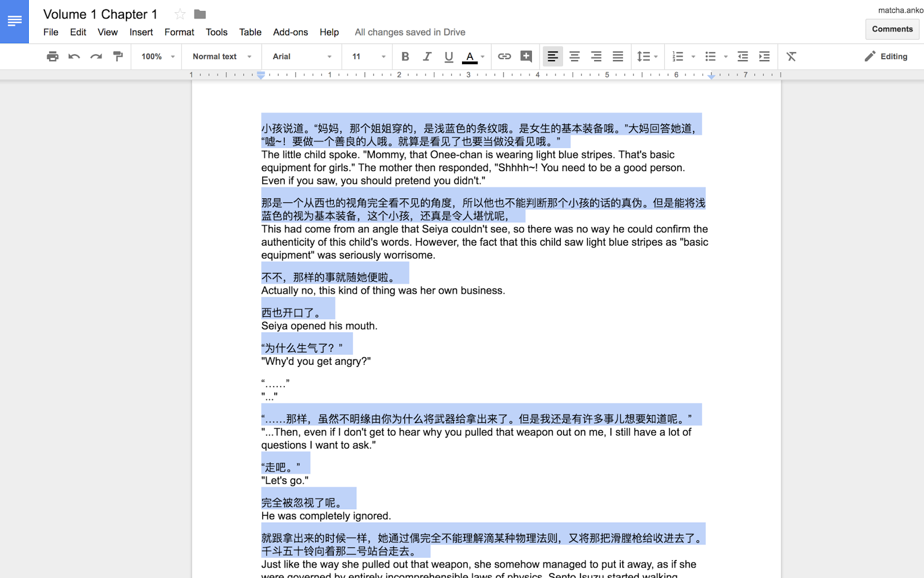Click the highlighted line “走吧。”
Viewport: 924px width, 578px height.
coord(281,468)
